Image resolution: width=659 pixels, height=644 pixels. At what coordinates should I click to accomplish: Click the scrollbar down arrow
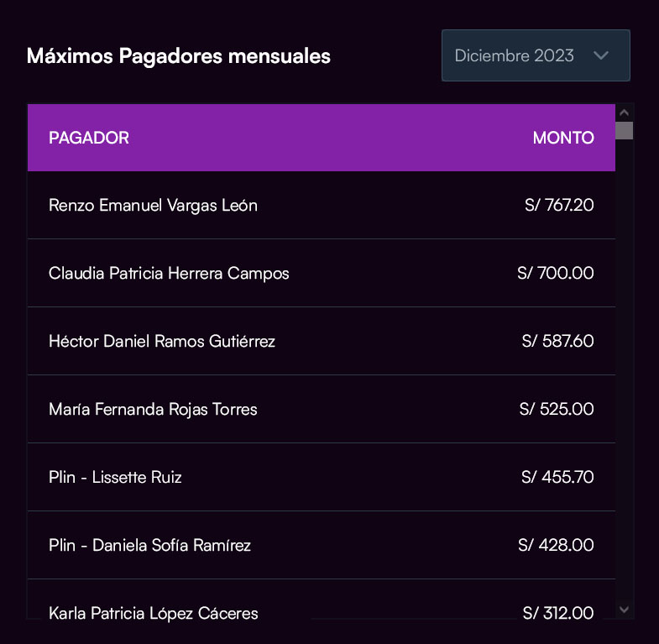pyautogui.click(x=624, y=609)
